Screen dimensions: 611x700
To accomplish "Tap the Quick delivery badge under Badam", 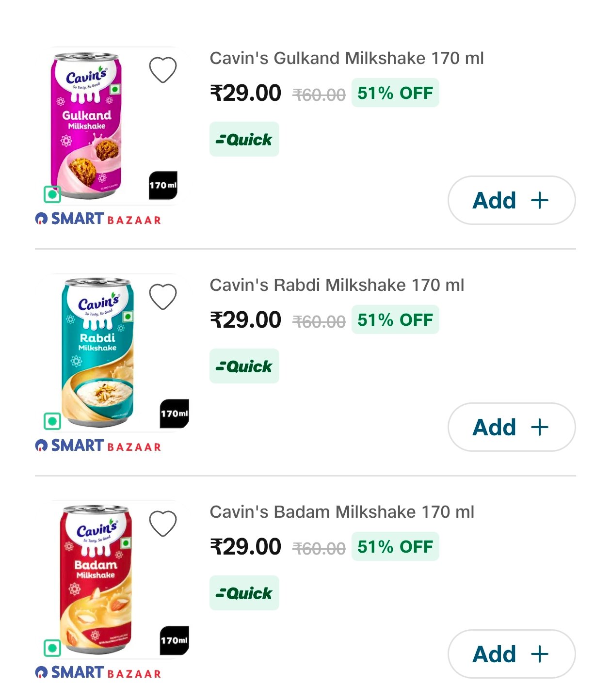I will click(x=244, y=593).
